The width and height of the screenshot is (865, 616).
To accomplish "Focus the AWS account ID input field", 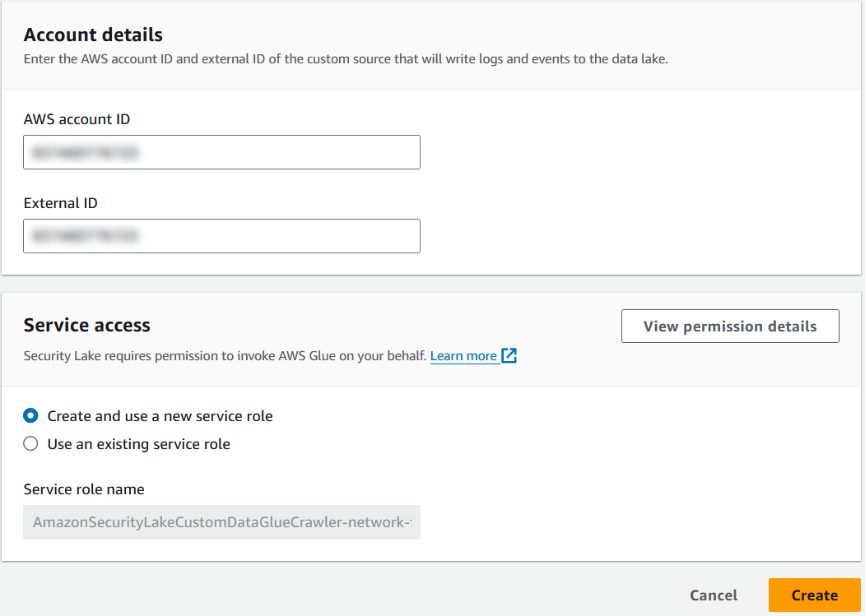I will coord(221,152).
